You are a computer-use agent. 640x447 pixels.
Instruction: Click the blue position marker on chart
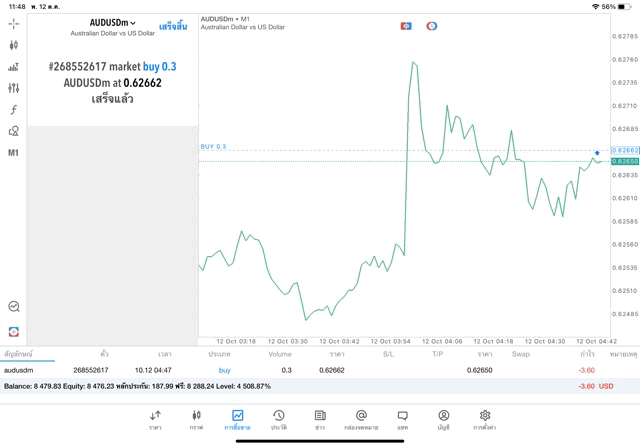pos(597,153)
